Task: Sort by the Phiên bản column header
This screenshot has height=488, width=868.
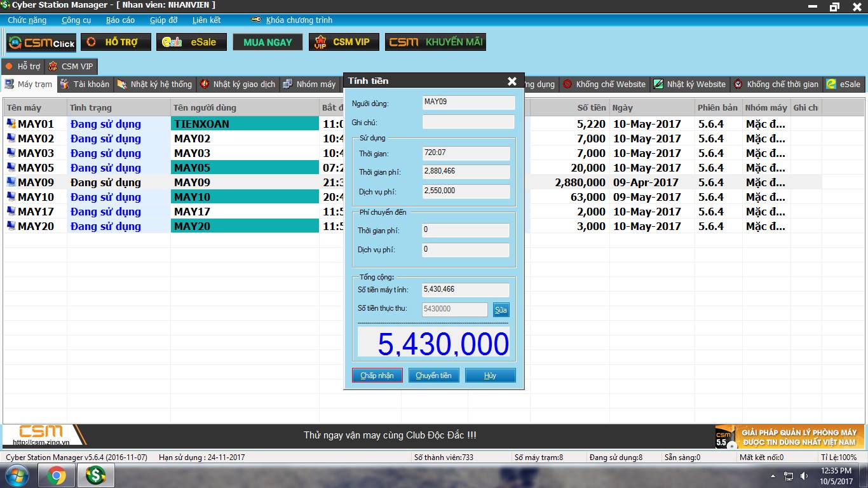Action: (x=719, y=107)
